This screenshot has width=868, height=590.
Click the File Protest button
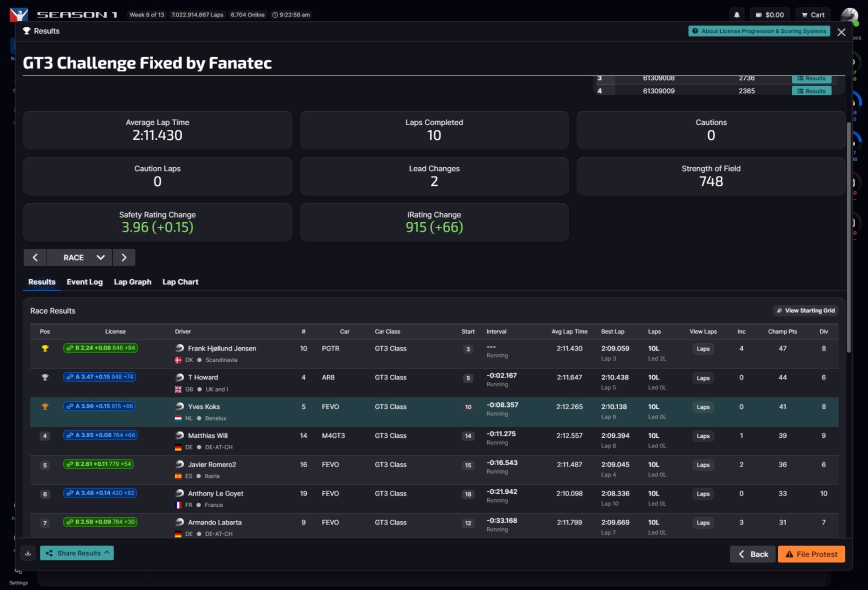click(811, 554)
